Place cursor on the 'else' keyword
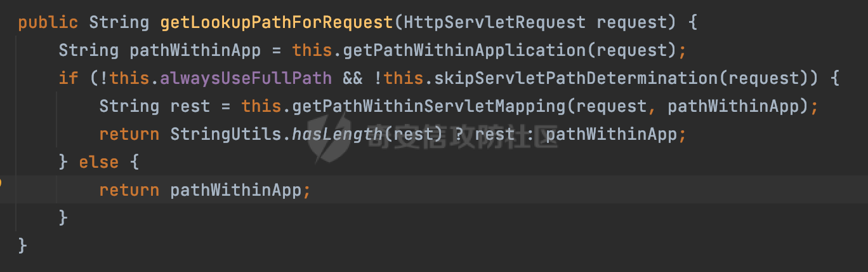 pos(98,162)
